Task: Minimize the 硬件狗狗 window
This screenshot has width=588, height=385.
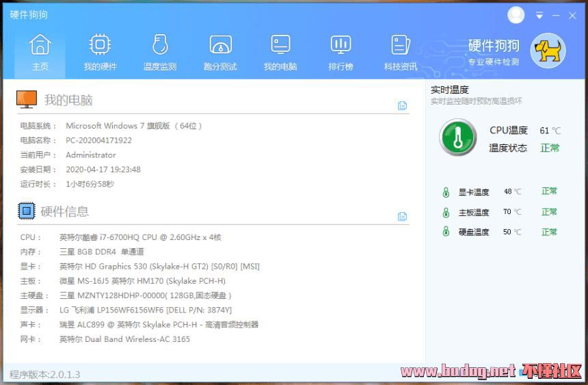Action: (x=556, y=16)
